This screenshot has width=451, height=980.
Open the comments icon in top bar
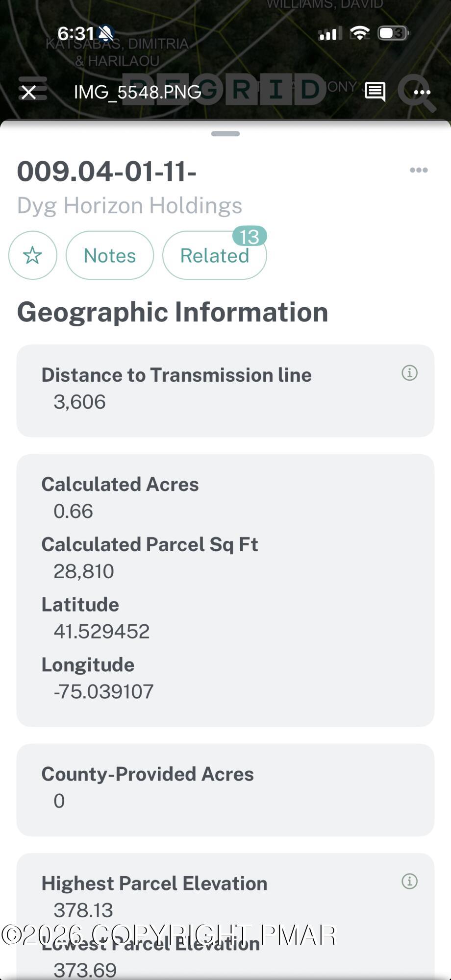pos(375,92)
